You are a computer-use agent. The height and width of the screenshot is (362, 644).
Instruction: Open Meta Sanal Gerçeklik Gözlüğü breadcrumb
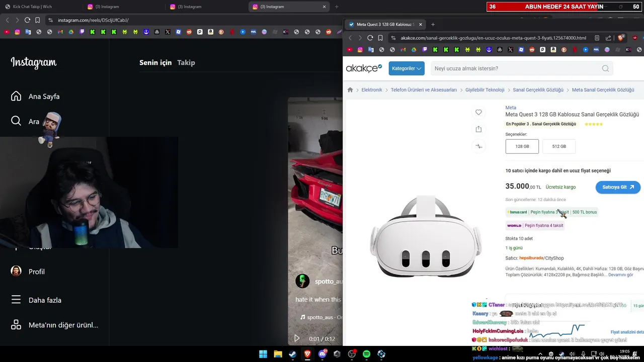click(603, 90)
